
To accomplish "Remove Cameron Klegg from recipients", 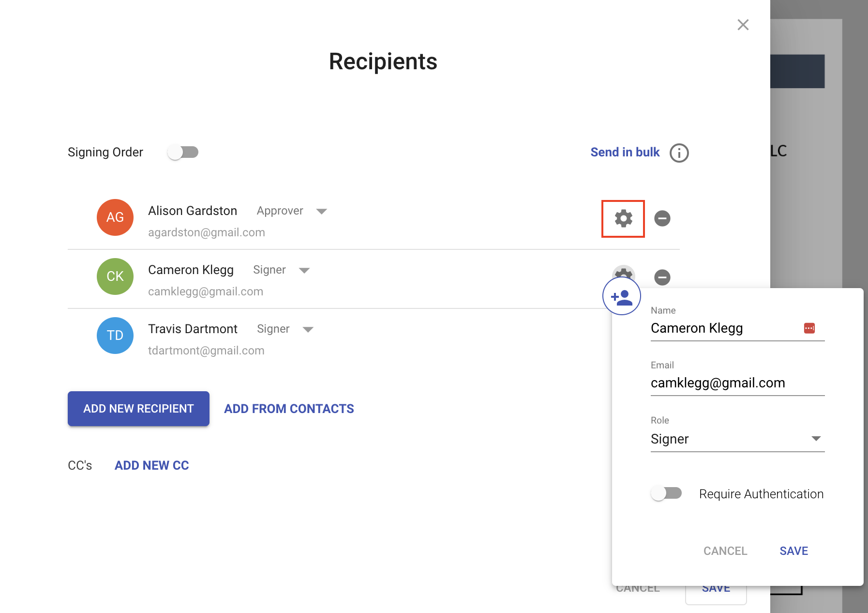I will click(662, 277).
